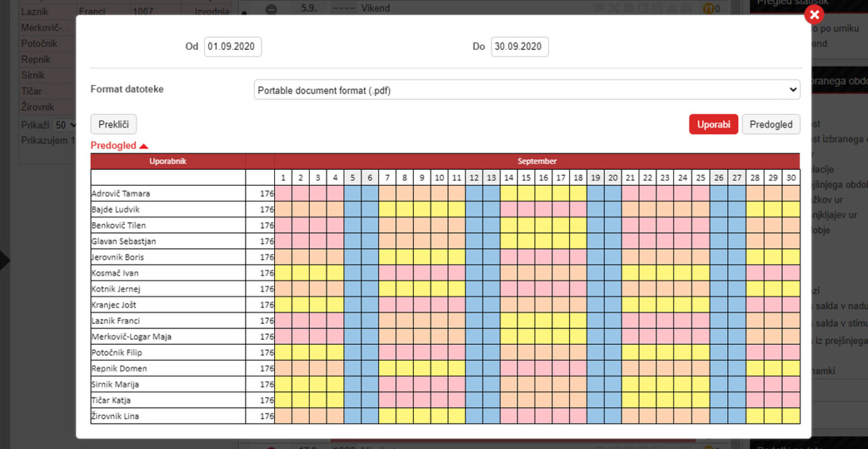This screenshot has height=449, width=868.
Task: Select the Potočnik Filip row name
Action: pos(116,353)
